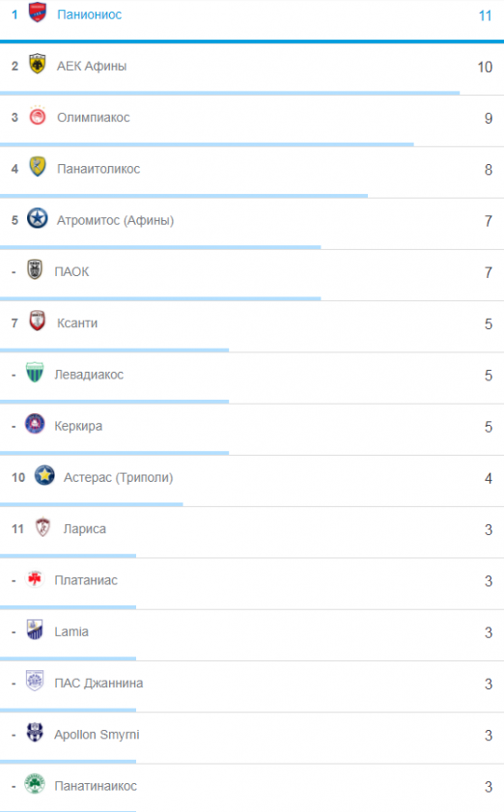Click the Панионис full-width progress bar

tap(252, 42)
